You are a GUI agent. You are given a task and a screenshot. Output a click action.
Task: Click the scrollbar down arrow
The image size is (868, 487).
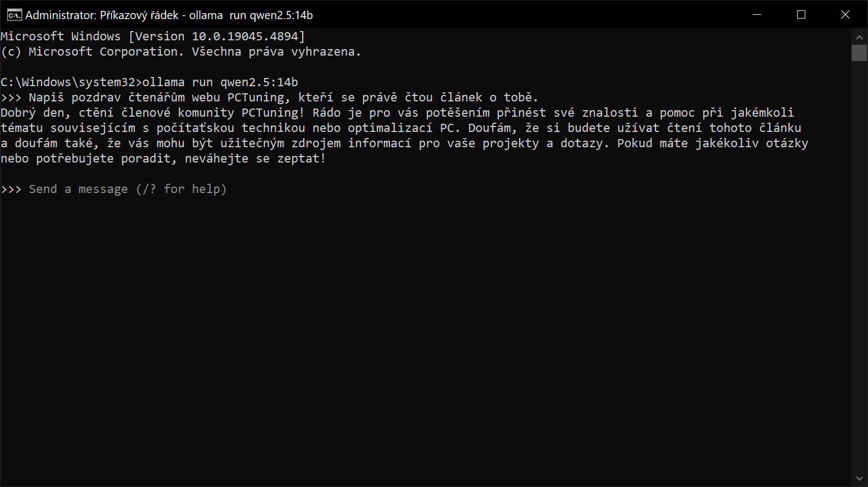tap(859, 479)
